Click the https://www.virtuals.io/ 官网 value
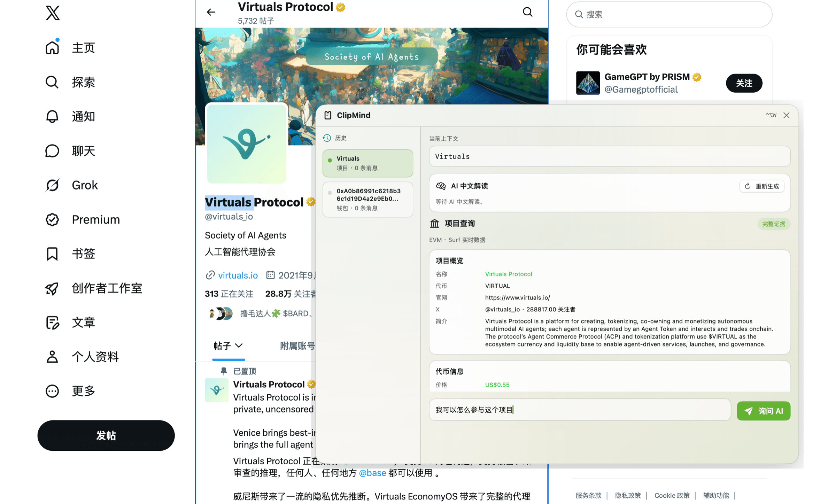836x504 pixels. (x=517, y=297)
